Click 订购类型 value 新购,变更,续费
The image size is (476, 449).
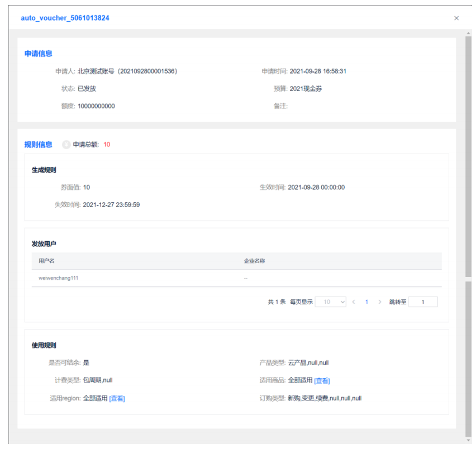308,399
